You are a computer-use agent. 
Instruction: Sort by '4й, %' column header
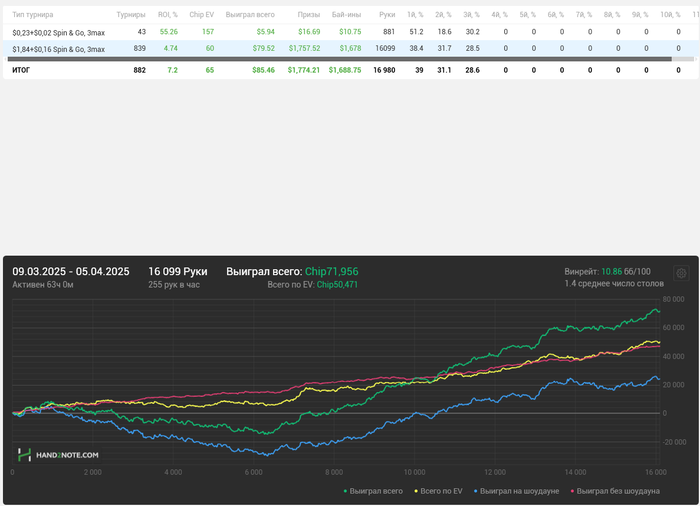(500, 15)
